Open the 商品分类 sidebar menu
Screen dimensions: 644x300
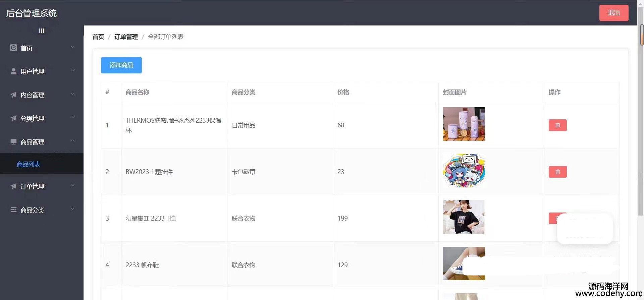pyautogui.click(x=42, y=210)
